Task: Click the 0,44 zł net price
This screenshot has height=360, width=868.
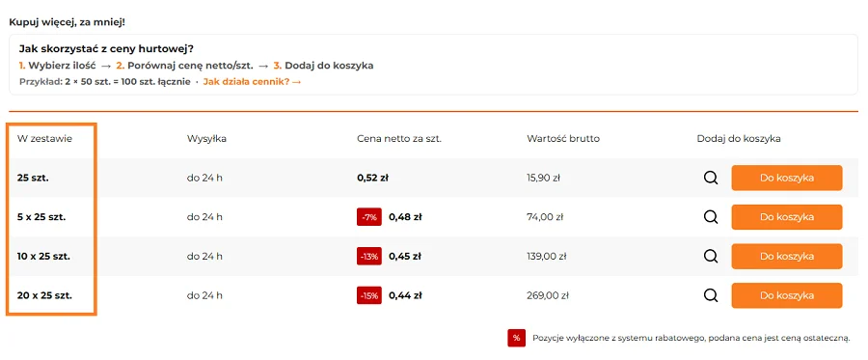Action: 405,295
